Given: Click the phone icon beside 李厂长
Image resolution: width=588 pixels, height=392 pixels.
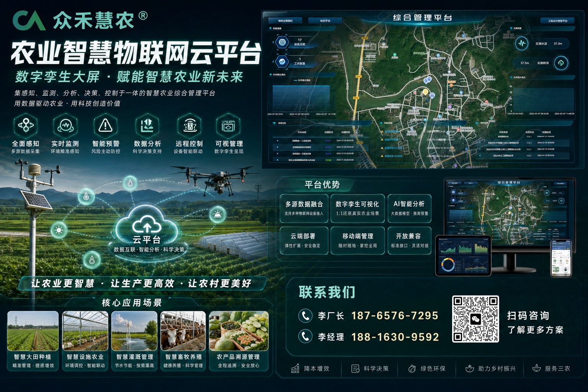Looking at the screenshot, I should [305, 315].
